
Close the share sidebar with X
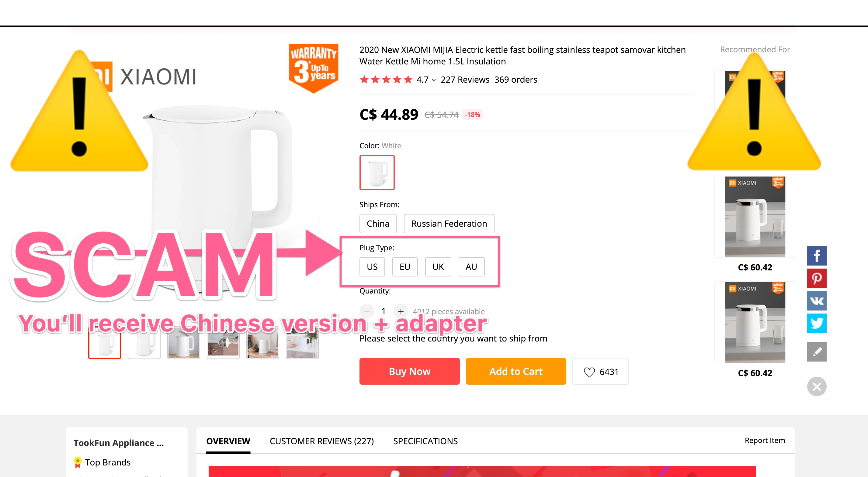point(816,386)
